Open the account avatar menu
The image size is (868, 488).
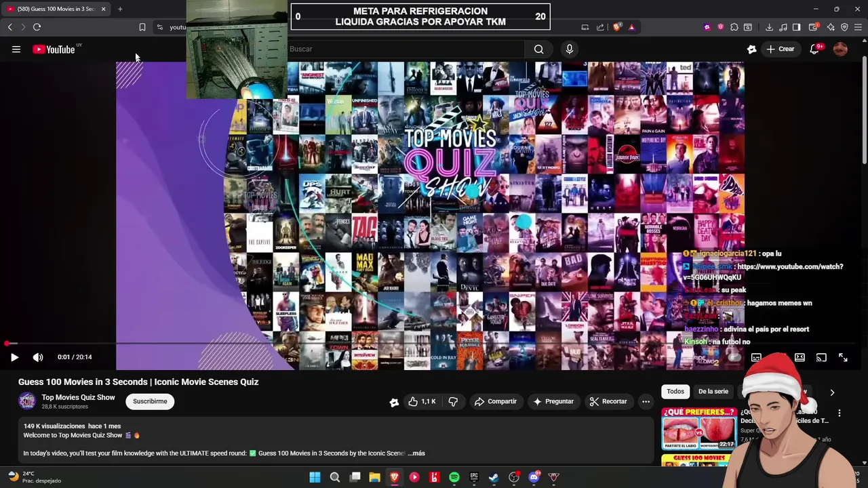(x=840, y=49)
